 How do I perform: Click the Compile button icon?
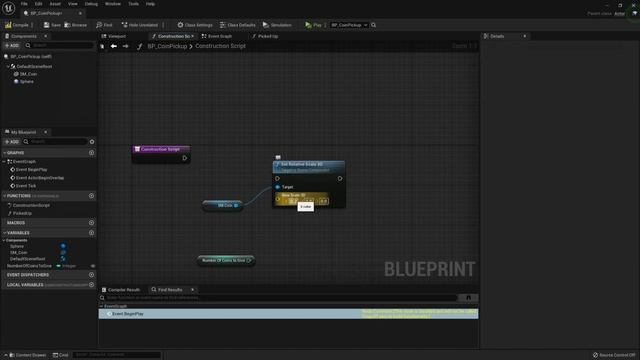tap(8, 25)
